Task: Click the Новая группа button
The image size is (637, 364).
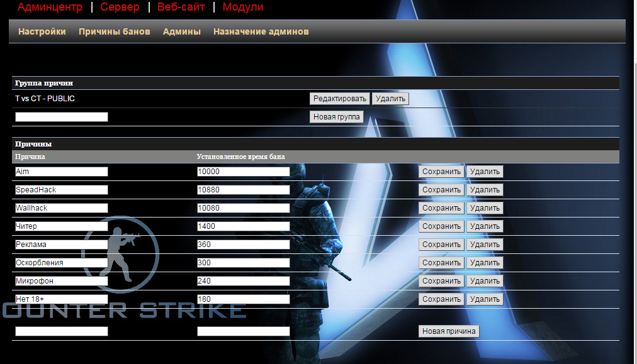Action: pos(336,117)
